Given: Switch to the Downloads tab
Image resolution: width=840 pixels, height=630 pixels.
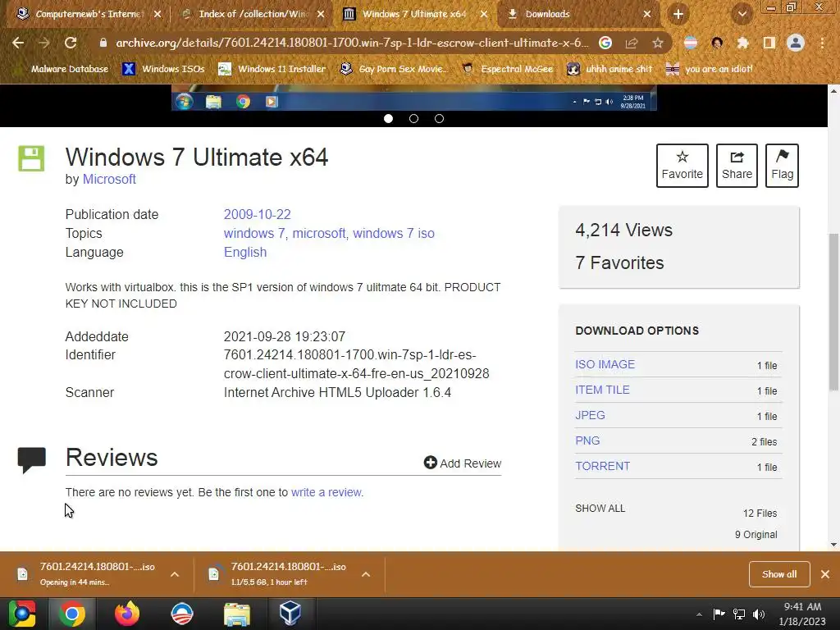Looking at the screenshot, I should click(x=578, y=14).
